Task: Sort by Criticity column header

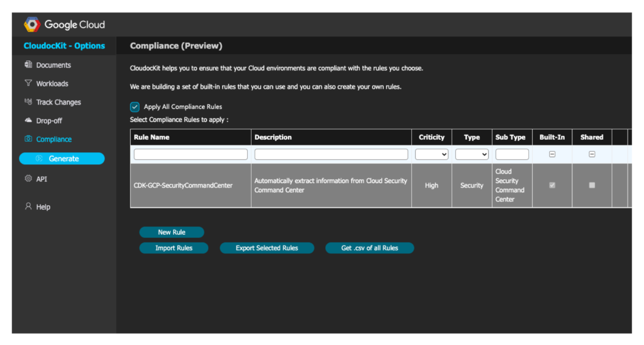Action: 431,137
